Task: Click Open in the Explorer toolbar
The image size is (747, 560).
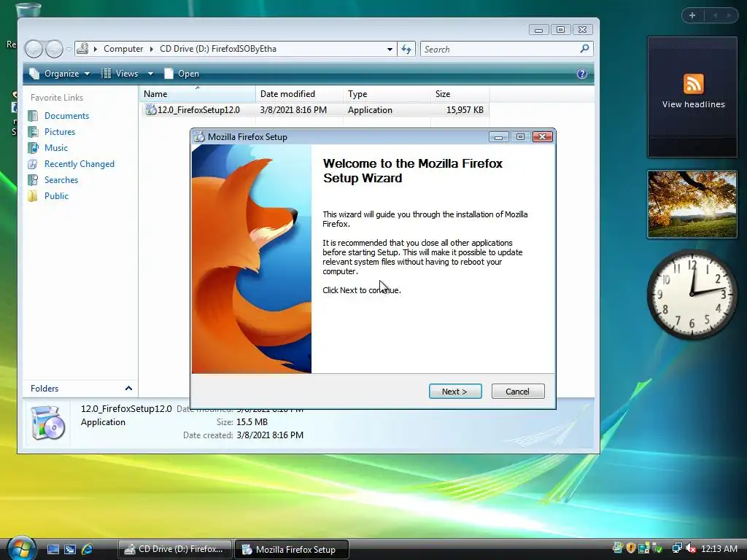Action: [x=182, y=74]
